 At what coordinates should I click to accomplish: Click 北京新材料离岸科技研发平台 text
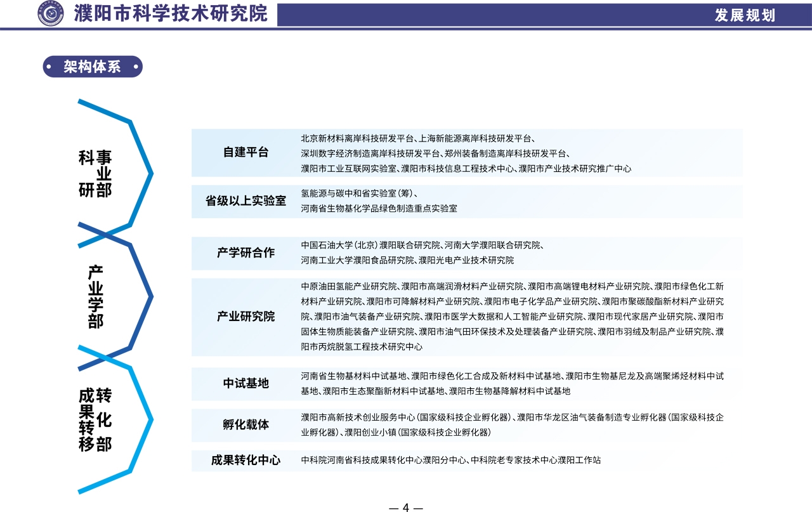358,138
